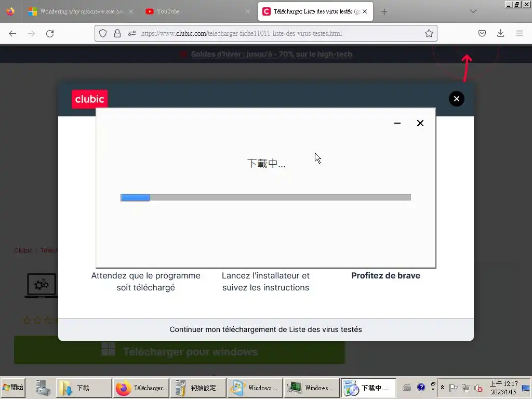Click Attendez que le programme soit téléchargé text
Image resolution: width=532 pixels, height=399 pixels.
point(146,282)
